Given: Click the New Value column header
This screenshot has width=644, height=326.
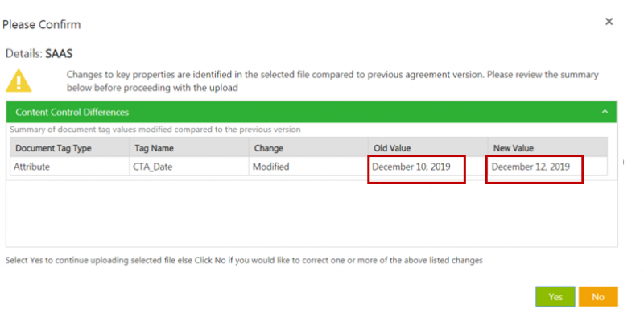Looking at the screenshot, I should coord(513,148).
